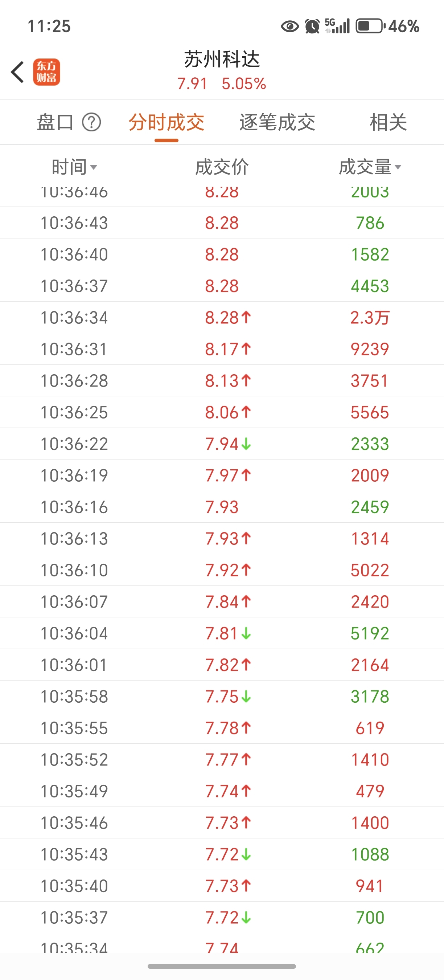Tap the alarm clock status icon
Image resolution: width=444 pixels, height=980 pixels.
coord(312,26)
